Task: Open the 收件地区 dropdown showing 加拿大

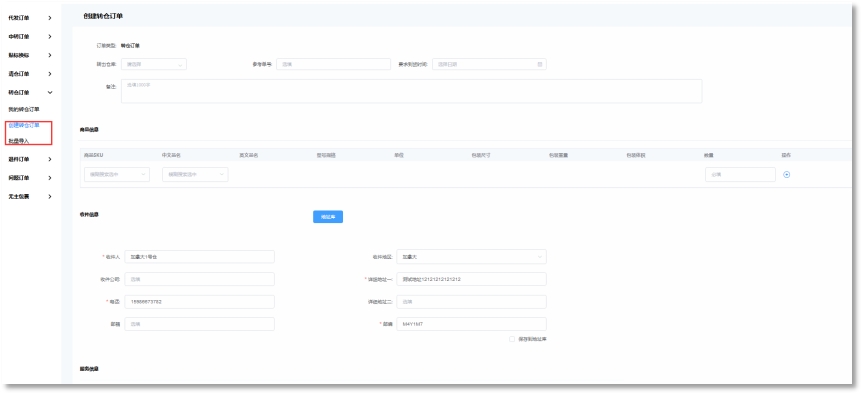Action: coord(471,257)
